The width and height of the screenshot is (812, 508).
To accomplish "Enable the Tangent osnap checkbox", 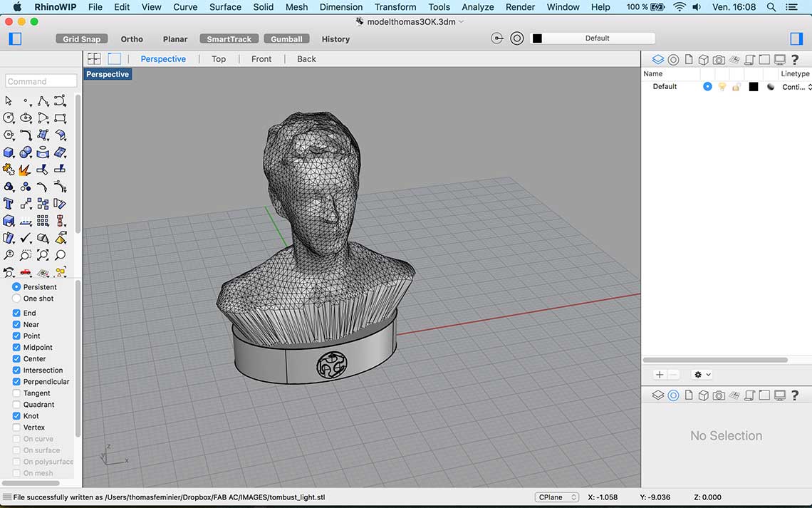I will pyautogui.click(x=16, y=393).
